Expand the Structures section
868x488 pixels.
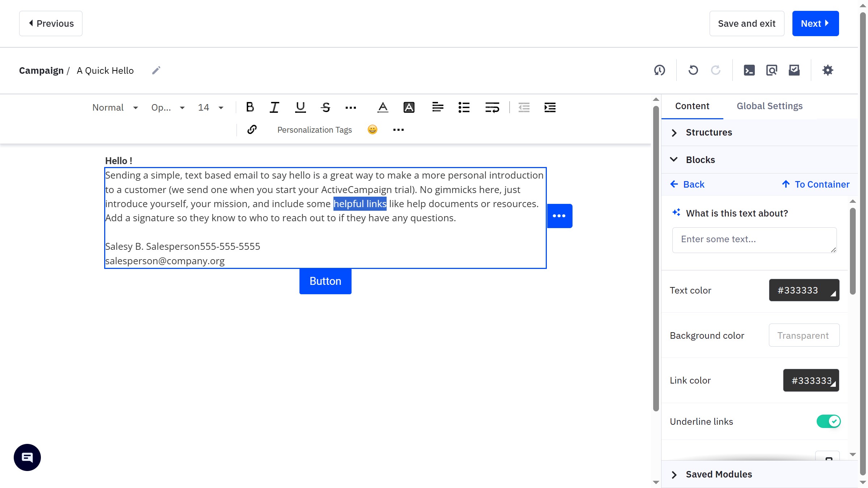pyautogui.click(x=708, y=132)
